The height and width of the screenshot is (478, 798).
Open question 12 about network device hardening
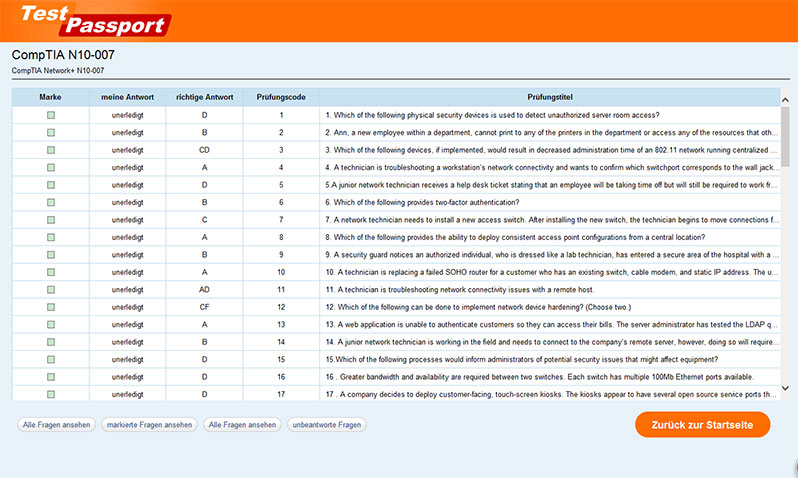[478, 307]
